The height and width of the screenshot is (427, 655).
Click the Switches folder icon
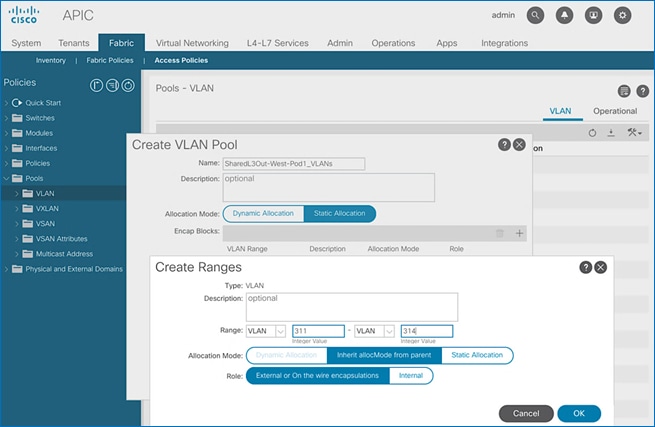17,118
